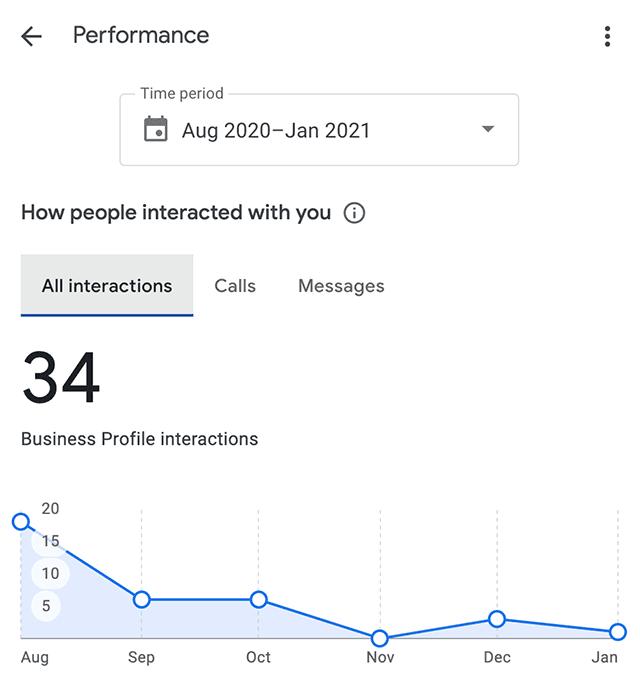
Task: Expand the time period dropdown arrow
Action: pyautogui.click(x=488, y=130)
